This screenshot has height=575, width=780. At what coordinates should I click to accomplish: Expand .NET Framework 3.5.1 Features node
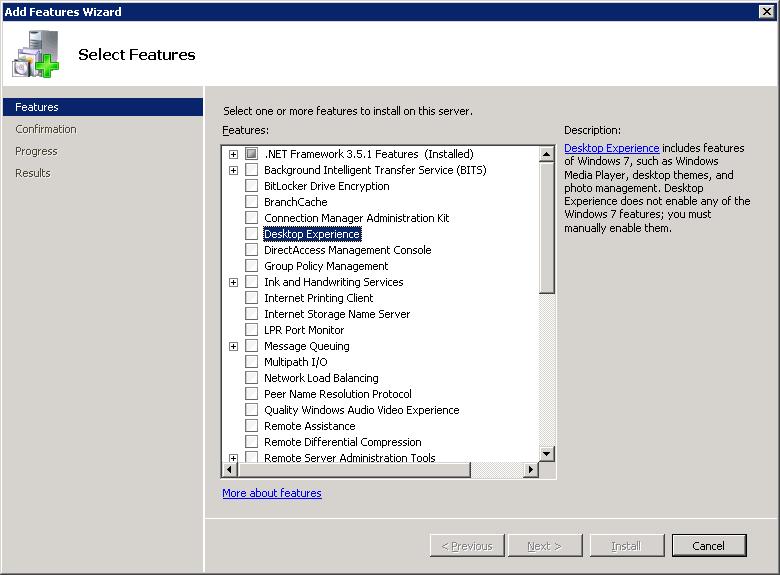[233, 154]
